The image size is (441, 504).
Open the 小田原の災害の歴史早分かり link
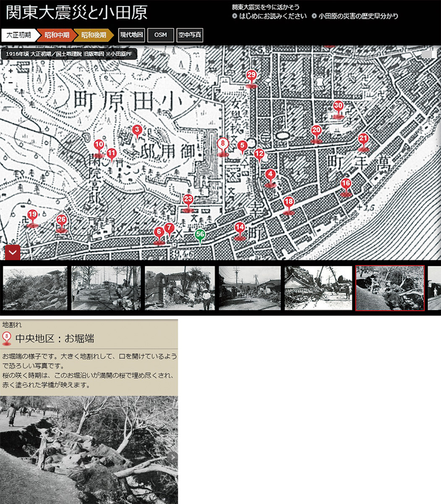pyautogui.click(x=358, y=16)
